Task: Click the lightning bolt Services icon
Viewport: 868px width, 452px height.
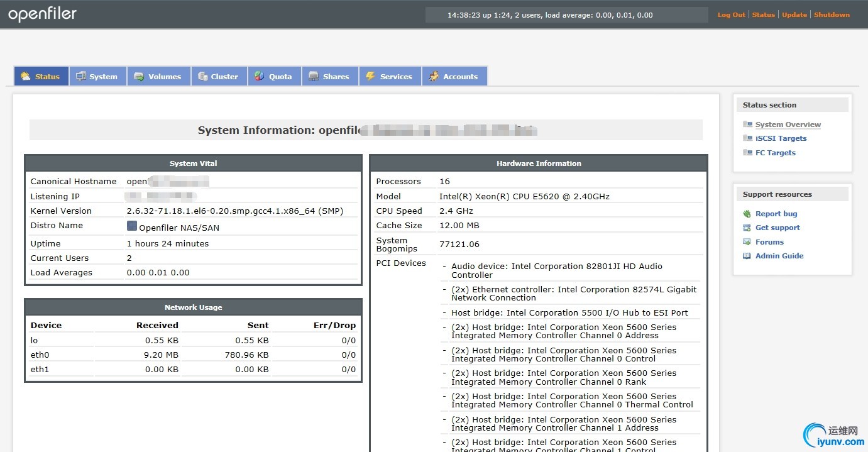Action: pyautogui.click(x=370, y=77)
